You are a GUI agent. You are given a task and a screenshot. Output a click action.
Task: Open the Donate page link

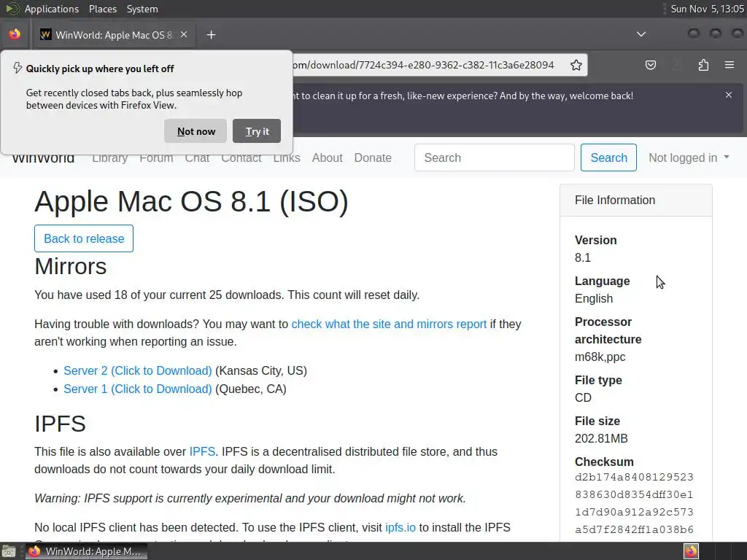click(x=373, y=157)
